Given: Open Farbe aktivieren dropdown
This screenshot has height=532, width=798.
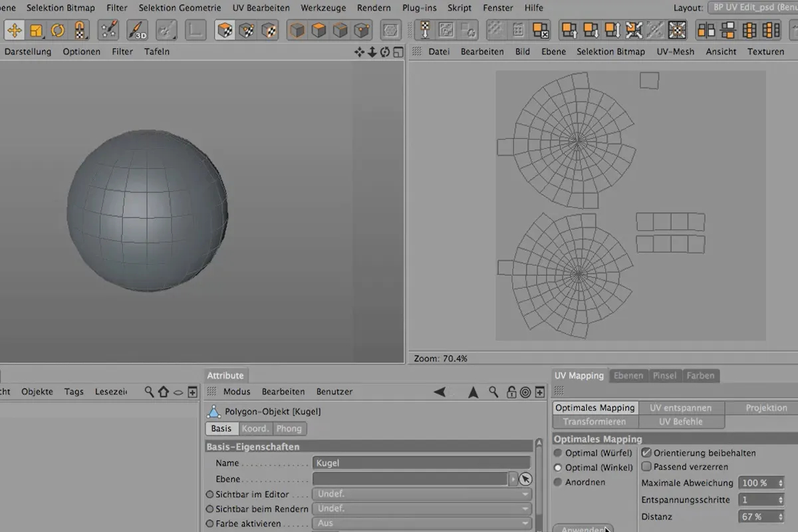Looking at the screenshot, I should 422,523.
